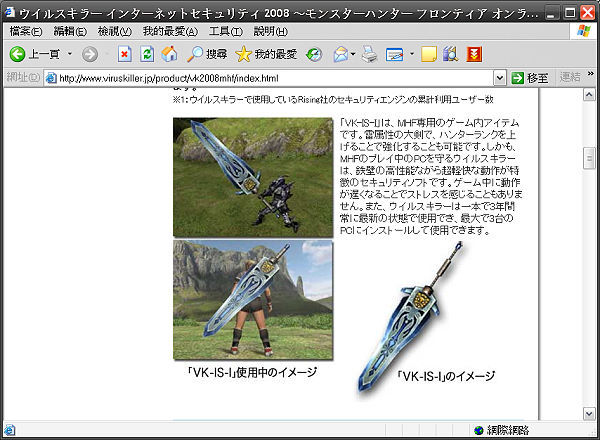Click the Windows logo throbber icon
The width and height of the screenshot is (600, 440).
[x=583, y=31]
